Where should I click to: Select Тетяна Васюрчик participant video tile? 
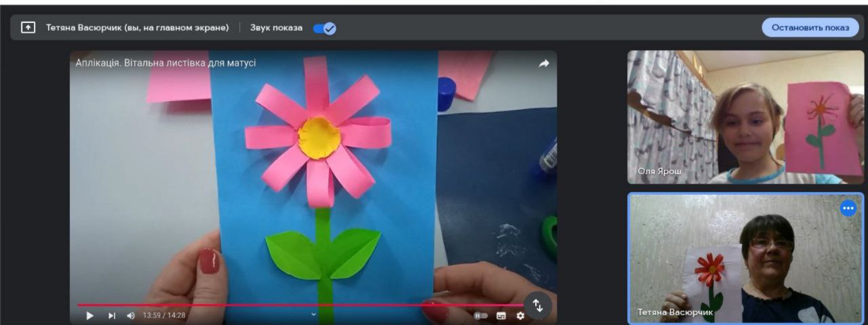tap(746, 258)
